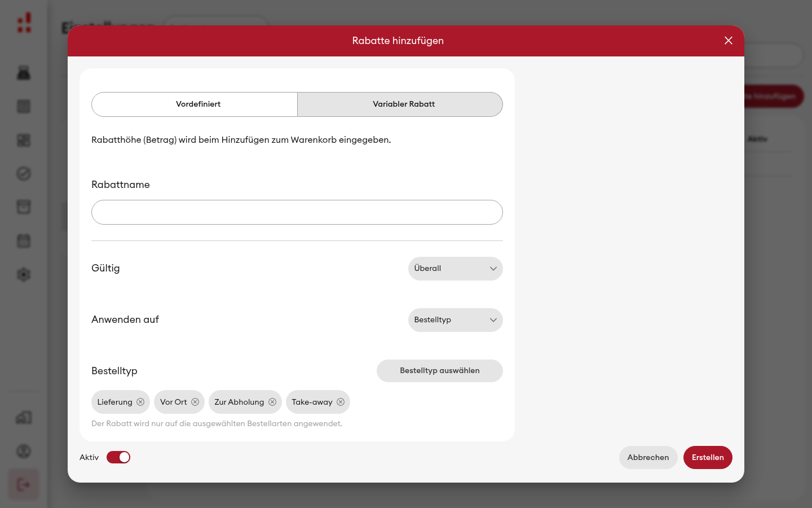812x508 pixels.
Task: Remove the Lieferung chip
Action: [x=140, y=402]
